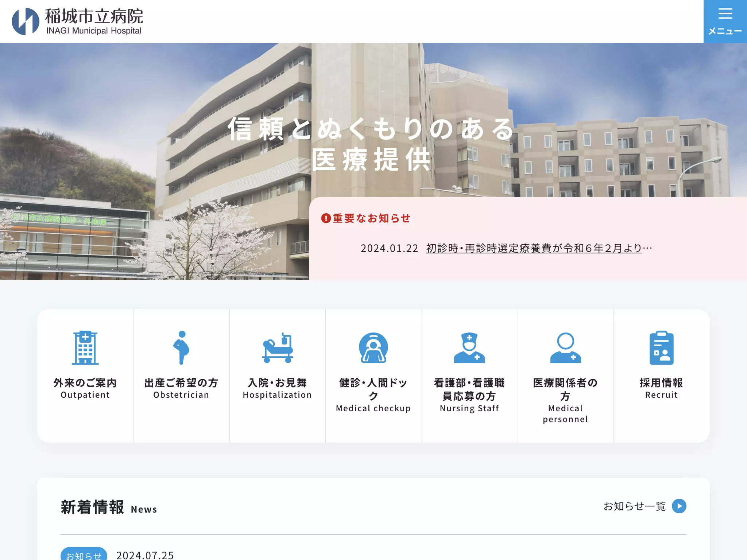Open 医療関係者の方 label
Image resolution: width=747 pixels, height=560 pixels.
click(565, 389)
